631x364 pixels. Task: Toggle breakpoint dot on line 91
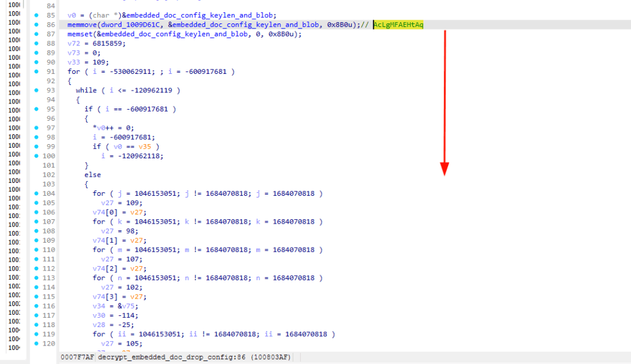pos(36,71)
